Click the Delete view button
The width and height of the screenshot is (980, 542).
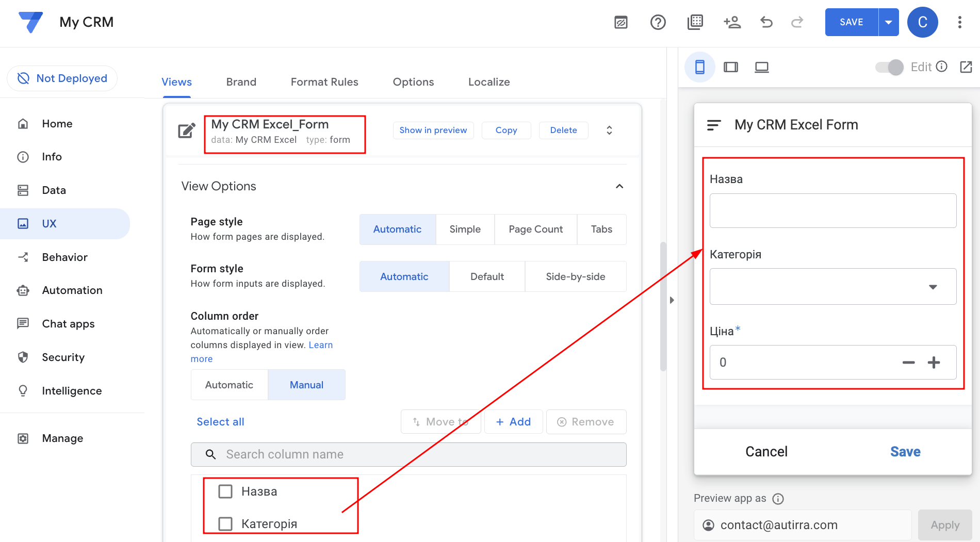pos(563,130)
